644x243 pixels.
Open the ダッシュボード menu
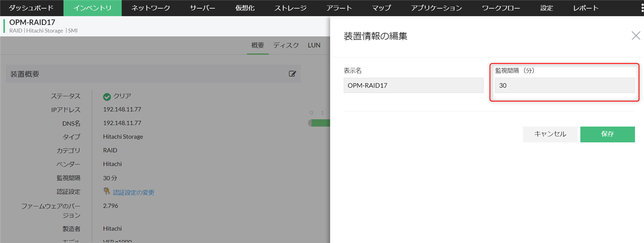[x=31, y=8]
